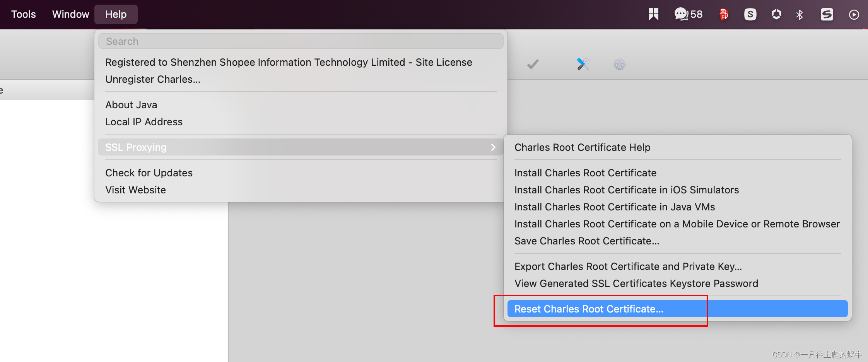Click the white rounded S menu bar icon
Viewport: 868px width, 362px height.
(750, 14)
